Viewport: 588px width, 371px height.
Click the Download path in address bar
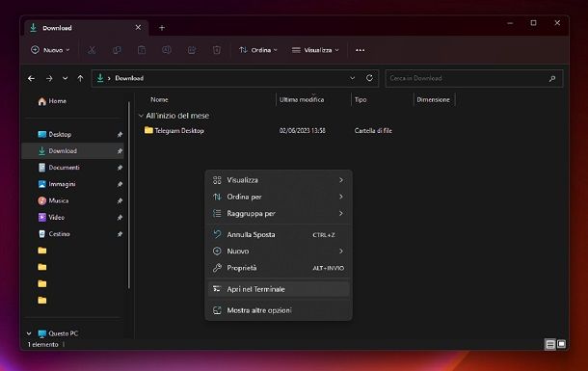[129, 78]
